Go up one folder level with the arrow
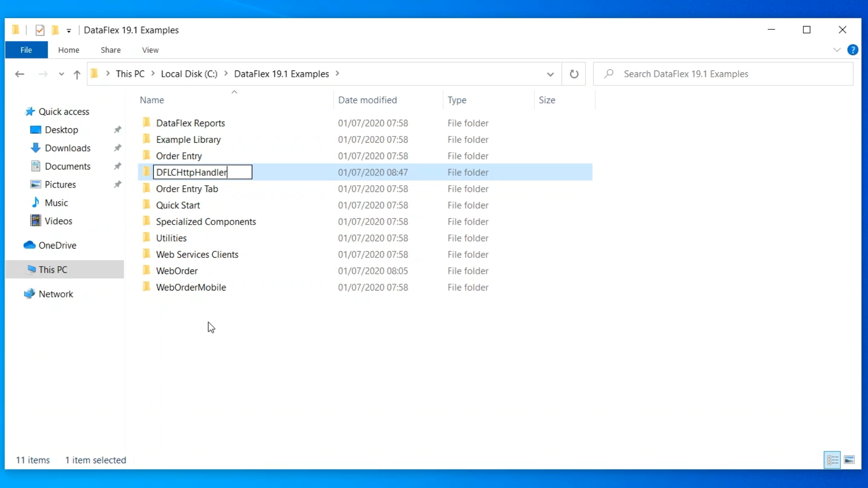This screenshot has width=868, height=488. [x=77, y=75]
